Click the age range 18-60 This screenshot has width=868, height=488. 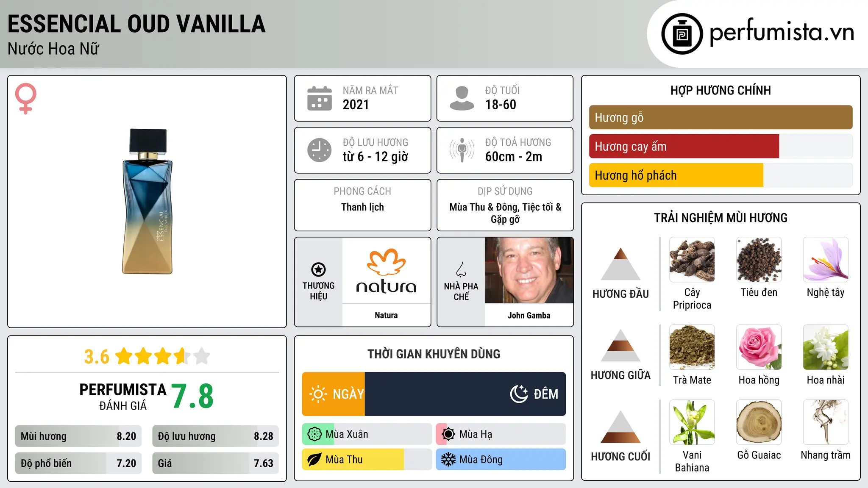501,105
